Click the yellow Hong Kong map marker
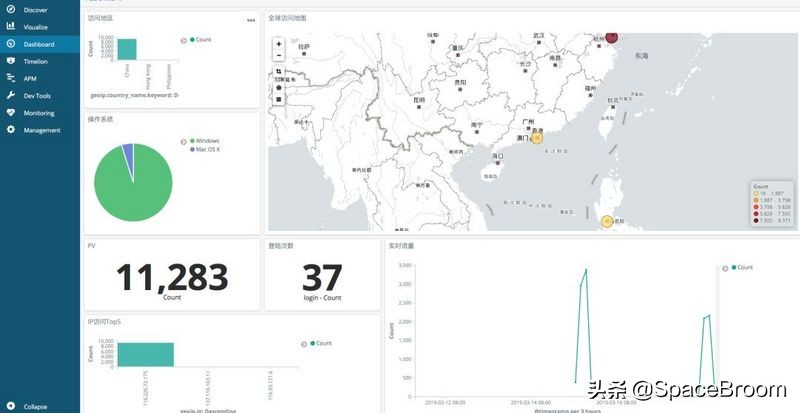 pyautogui.click(x=536, y=138)
